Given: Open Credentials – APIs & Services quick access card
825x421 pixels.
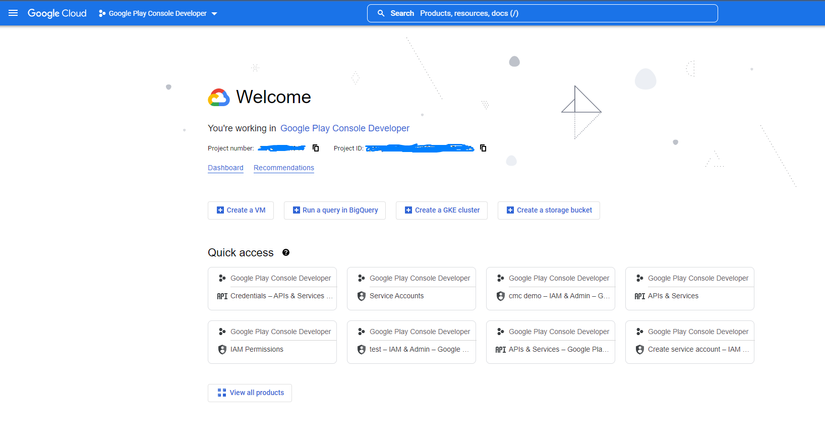Looking at the screenshot, I should [x=272, y=288].
